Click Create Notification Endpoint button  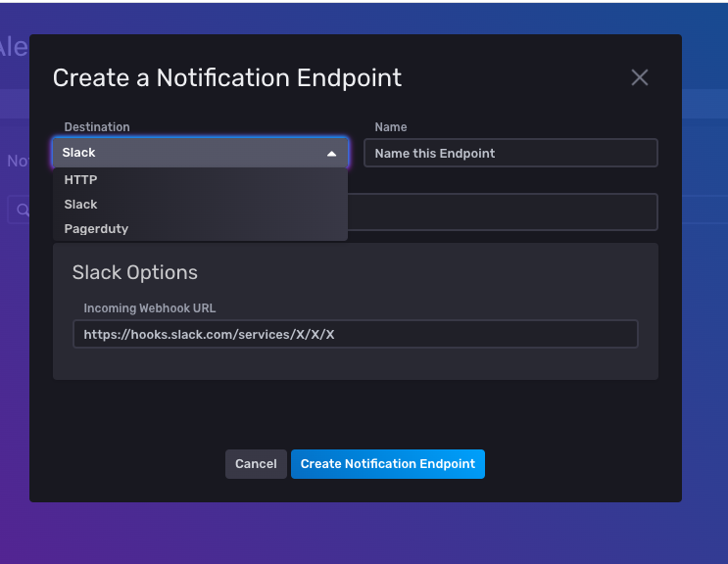388,464
